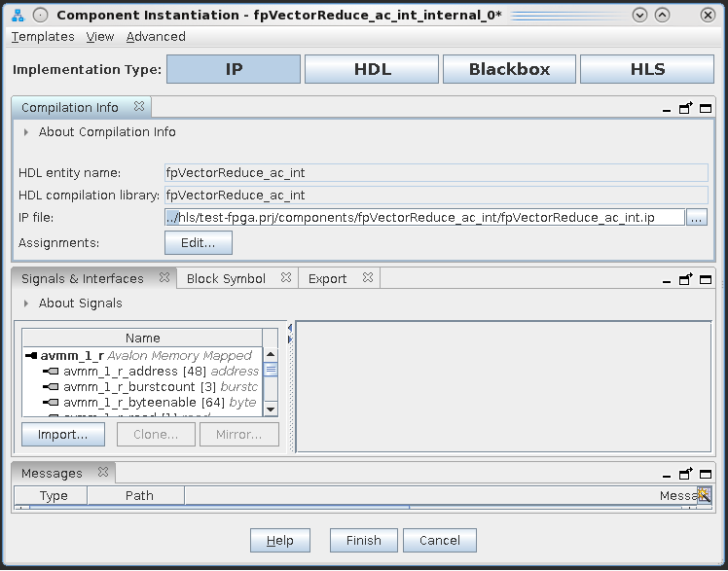Cancel the component instantiation dialog
The height and width of the screenshot is (571, 728).
click(x=439, y=541)
